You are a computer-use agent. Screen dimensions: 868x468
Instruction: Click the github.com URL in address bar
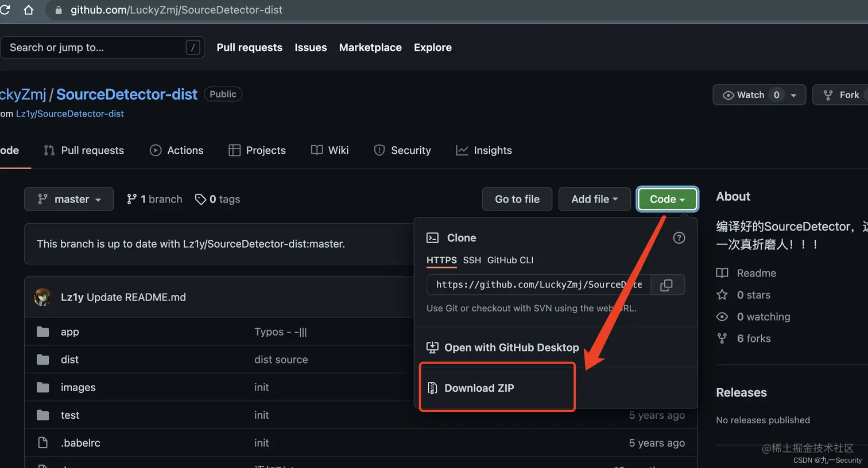point(176,10)
